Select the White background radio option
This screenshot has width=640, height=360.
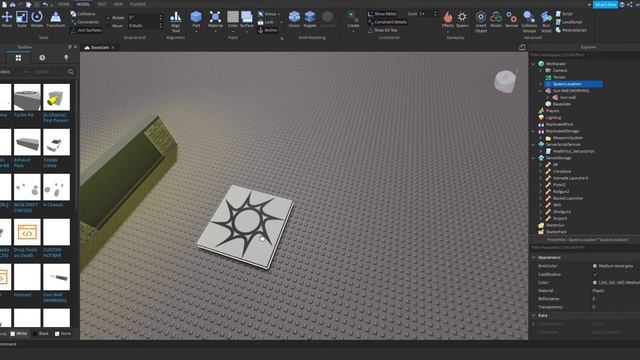[18, 333]
